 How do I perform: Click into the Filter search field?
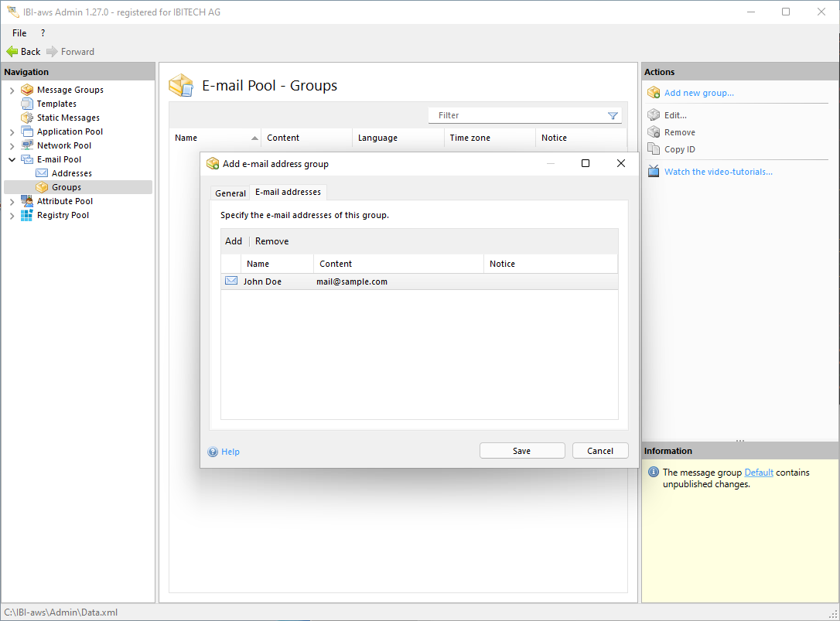(518, 116)
